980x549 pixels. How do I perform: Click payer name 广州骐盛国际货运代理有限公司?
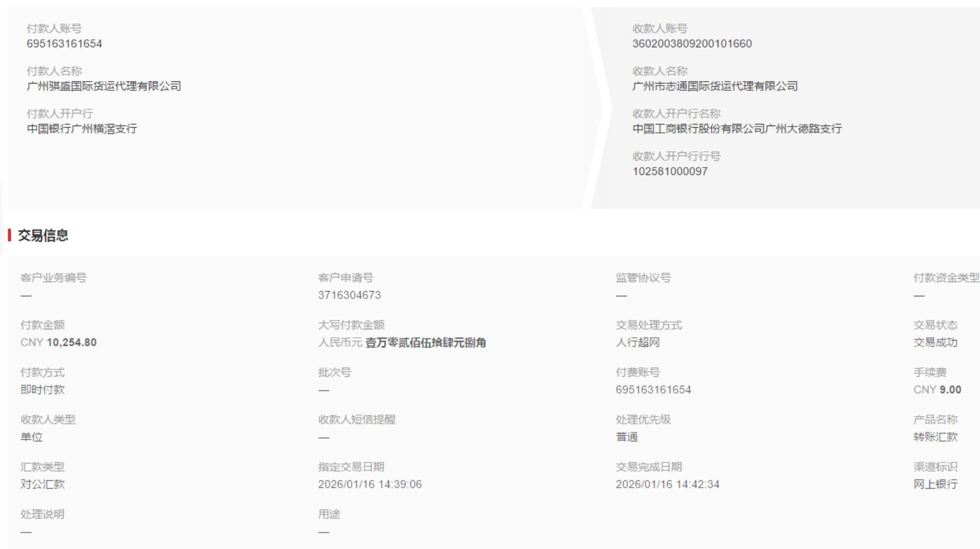click(x=103, y=86)
